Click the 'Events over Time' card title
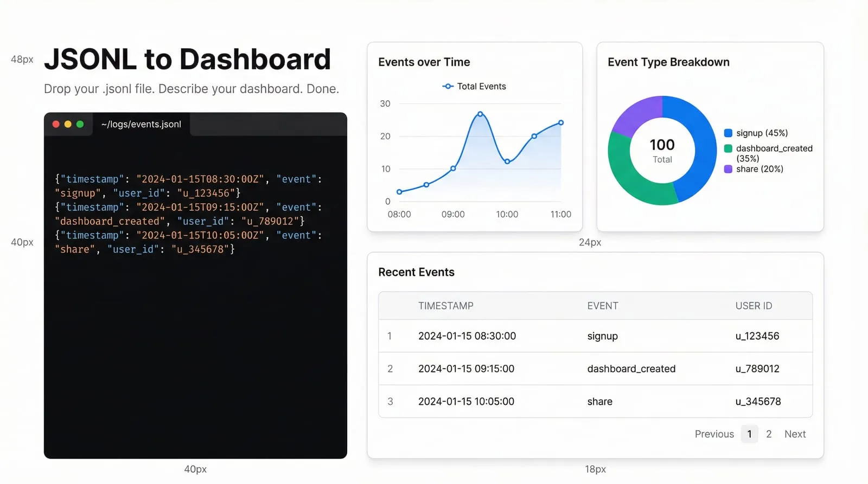 tap(424, 62)
